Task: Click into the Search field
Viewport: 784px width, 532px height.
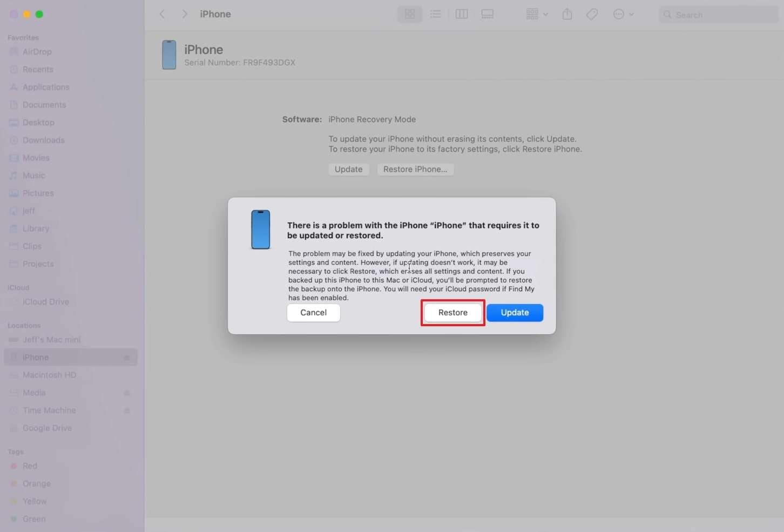Action: click(x=718, y=15)
